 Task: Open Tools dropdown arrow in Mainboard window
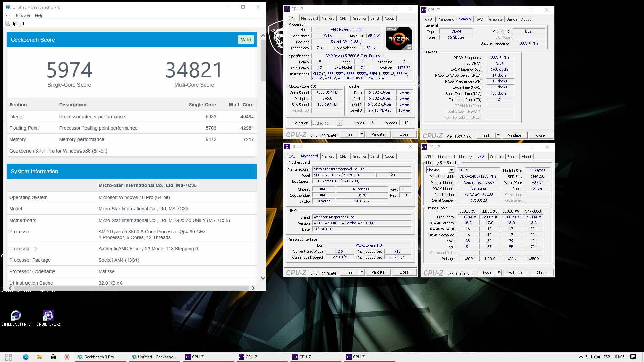(x=362, y=272)
